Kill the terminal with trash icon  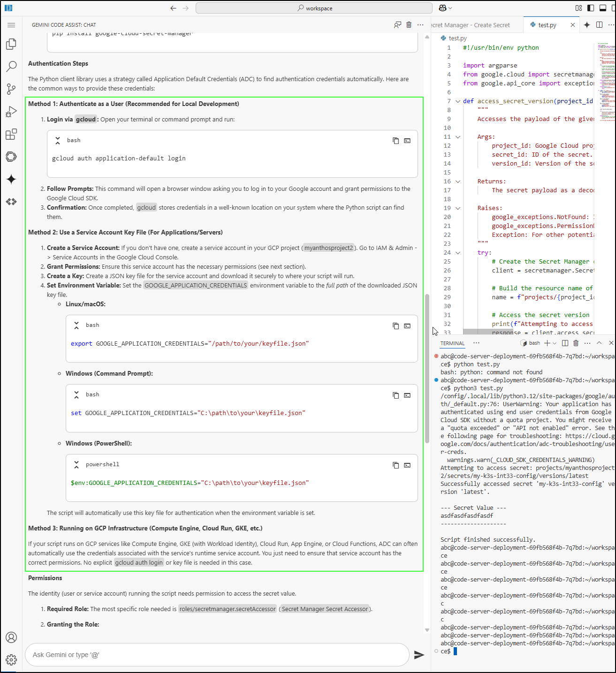click(576, 343)
